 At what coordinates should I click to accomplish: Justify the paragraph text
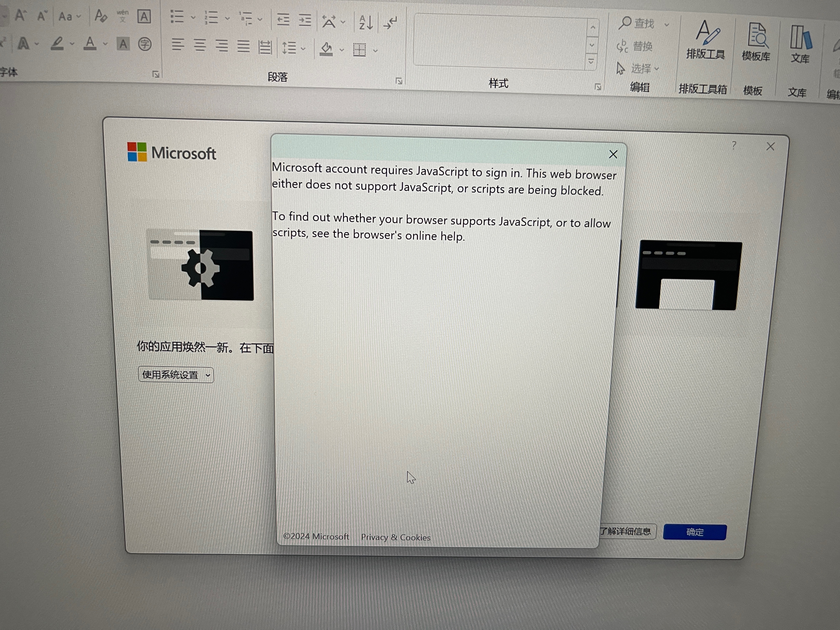pyautogui.click(x=243, y=46)
